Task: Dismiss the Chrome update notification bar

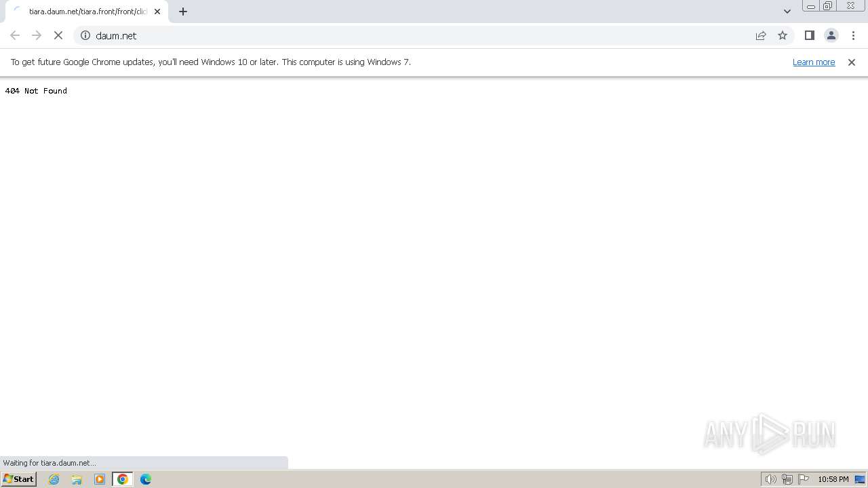Action: click(852, 62)
